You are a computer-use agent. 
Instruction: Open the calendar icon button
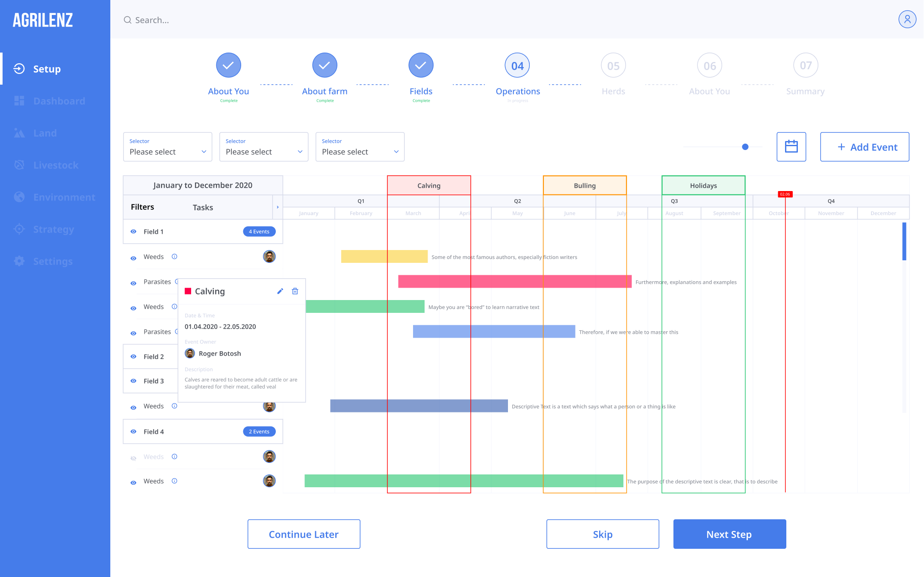[x=791, y=147]
